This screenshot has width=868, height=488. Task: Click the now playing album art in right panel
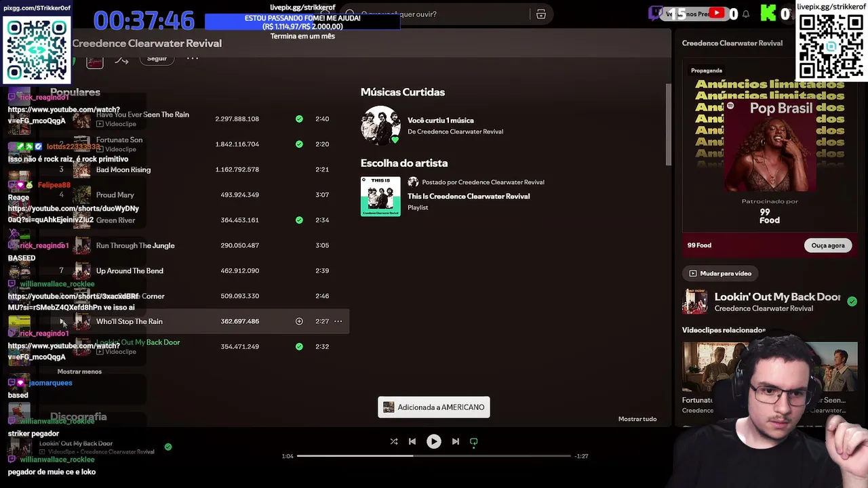pyautogui.click(x=694, y=302)
